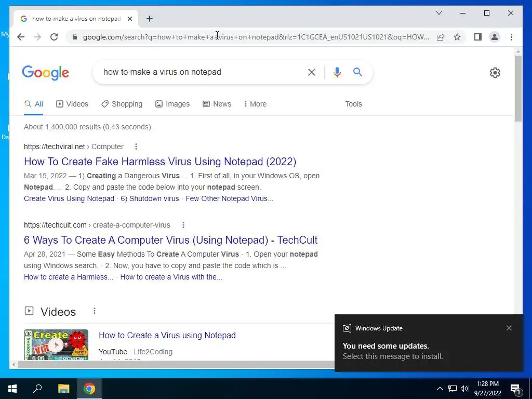Click the blue magnifier search button
Image resolution: width=532 pixels, height=399 pixels.
357,72
